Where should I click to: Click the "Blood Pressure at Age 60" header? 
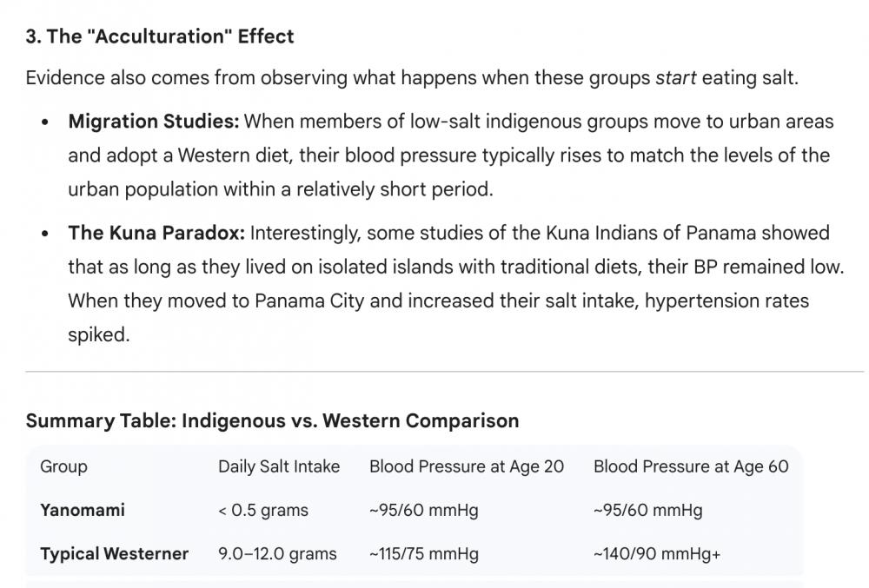click(x=691, y=466)
